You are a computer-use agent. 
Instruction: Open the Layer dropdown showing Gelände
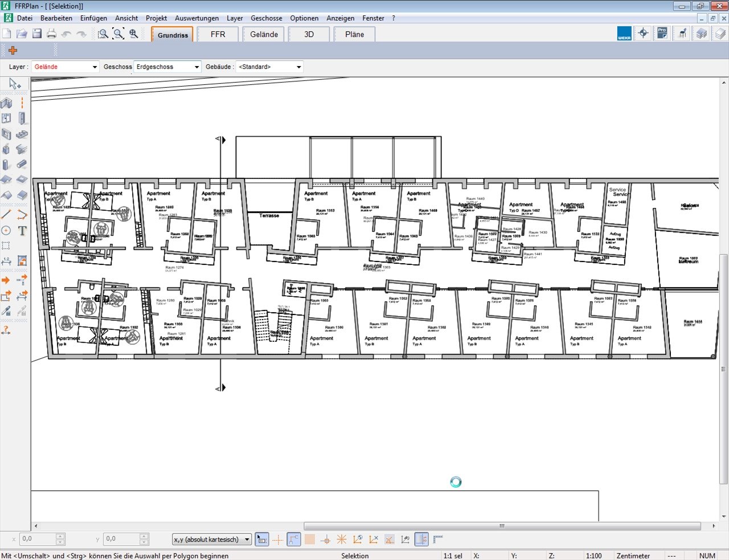(x=65, y=67)
